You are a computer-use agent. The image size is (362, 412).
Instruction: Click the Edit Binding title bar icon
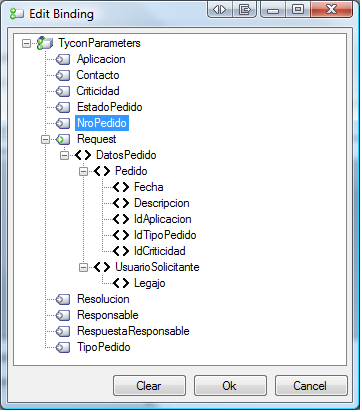coord(17,14)
